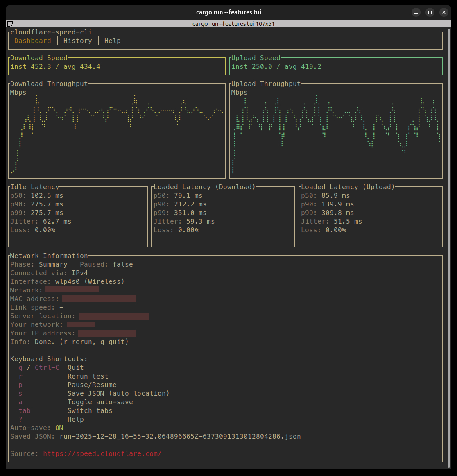Maximize the terminal window

pos(430,12)
